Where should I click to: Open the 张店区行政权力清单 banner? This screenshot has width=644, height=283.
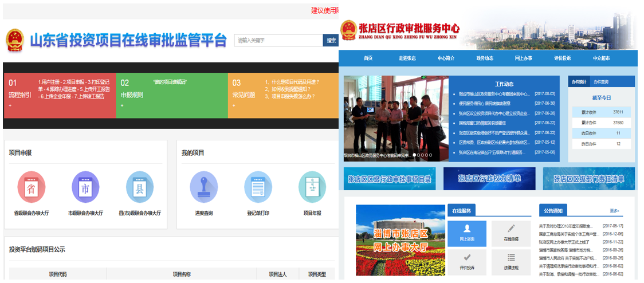489,179
